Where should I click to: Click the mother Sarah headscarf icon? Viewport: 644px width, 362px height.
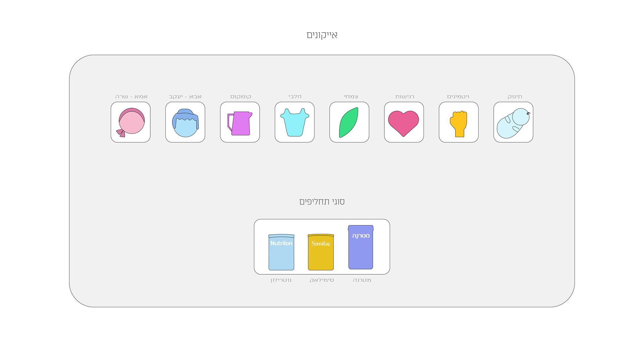[130, 122]
